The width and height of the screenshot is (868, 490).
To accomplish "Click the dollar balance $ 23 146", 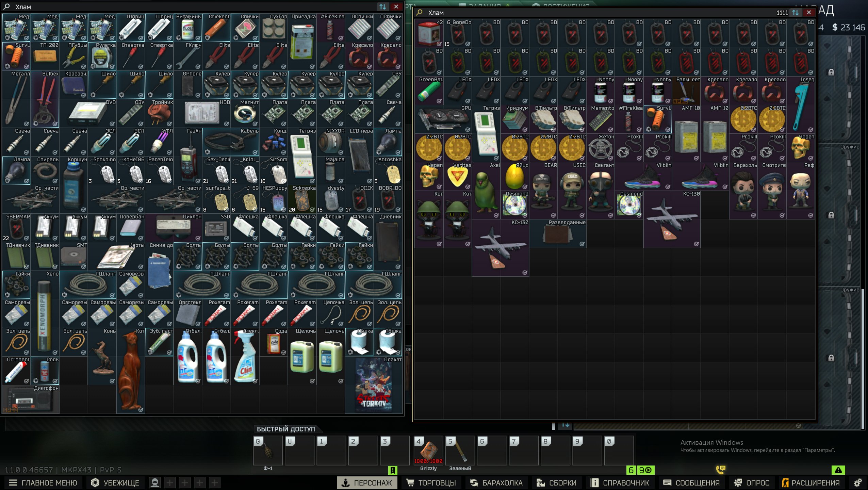I will point(848,28).
